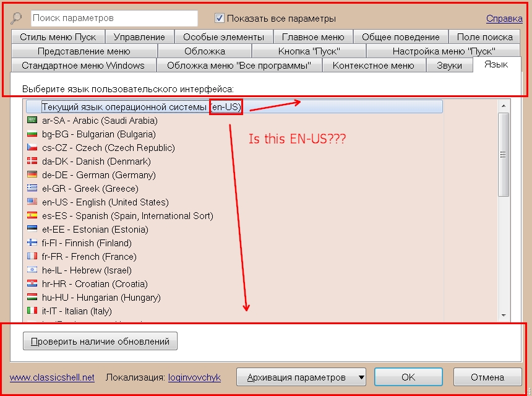Click the magnifying glass search icon

coord(17,19)
